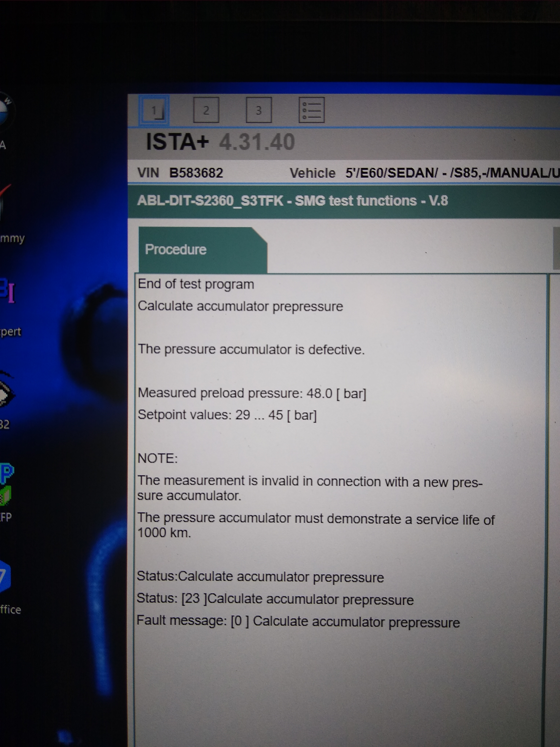This screenshot has width=560, height=747.
Task: Click 'The pressure accumulator is defective' line
Action: tap(251, 350)
